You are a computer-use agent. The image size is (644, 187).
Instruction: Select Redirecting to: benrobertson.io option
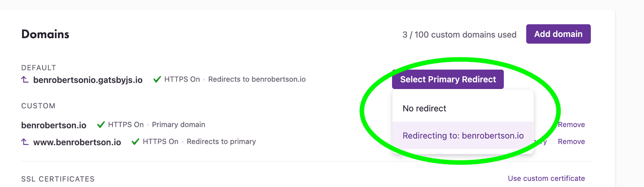click(463, 136)
